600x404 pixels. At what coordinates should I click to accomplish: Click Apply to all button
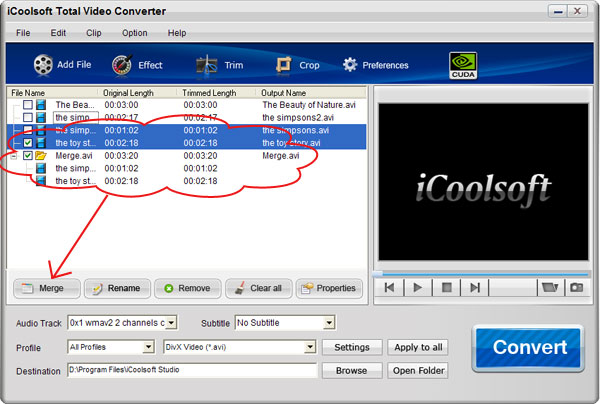[418, 347]
